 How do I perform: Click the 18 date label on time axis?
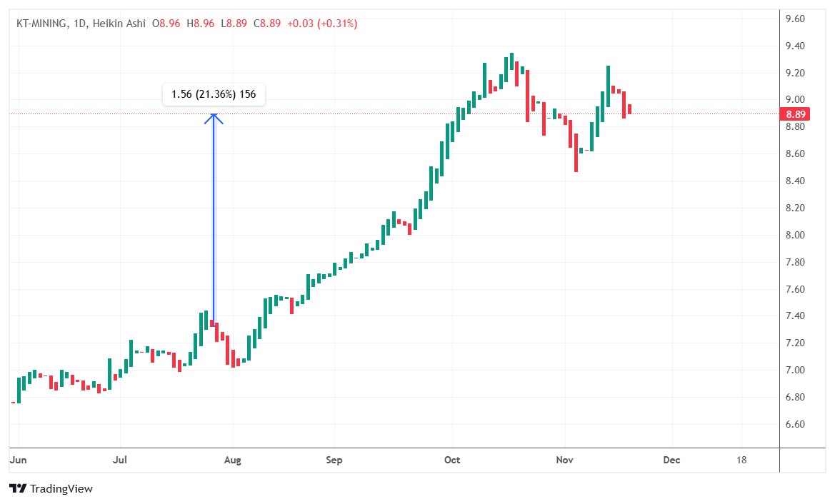[x=741, y=460]
